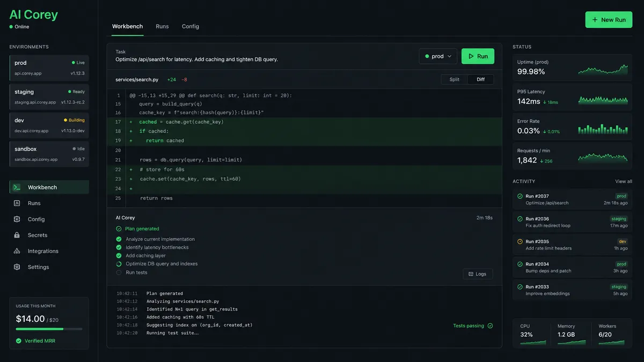Image resolution: width=644 pixels, height=362 pixels.
Task: Click the Tests passing status text
Action: pyautogui.click(x=469, y=326)
